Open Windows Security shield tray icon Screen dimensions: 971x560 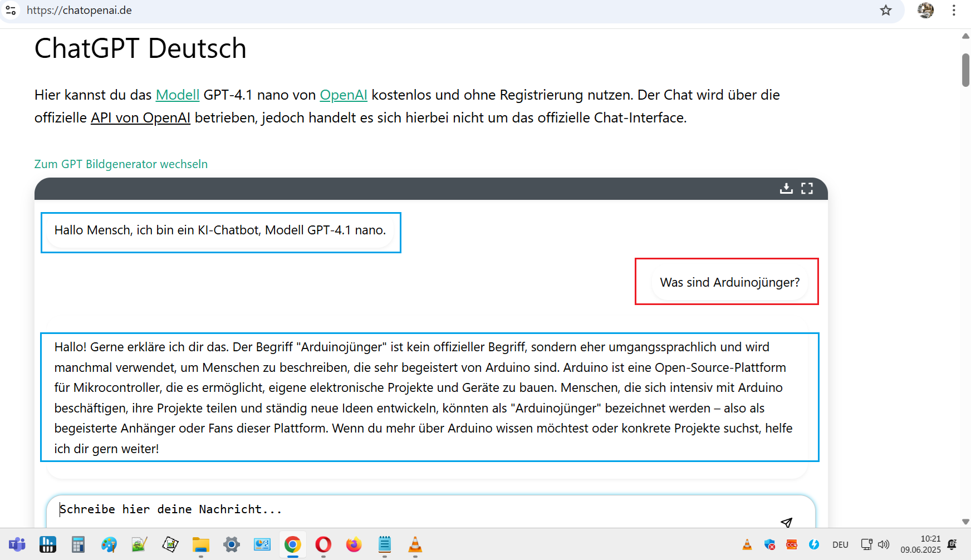coord(769,544)
